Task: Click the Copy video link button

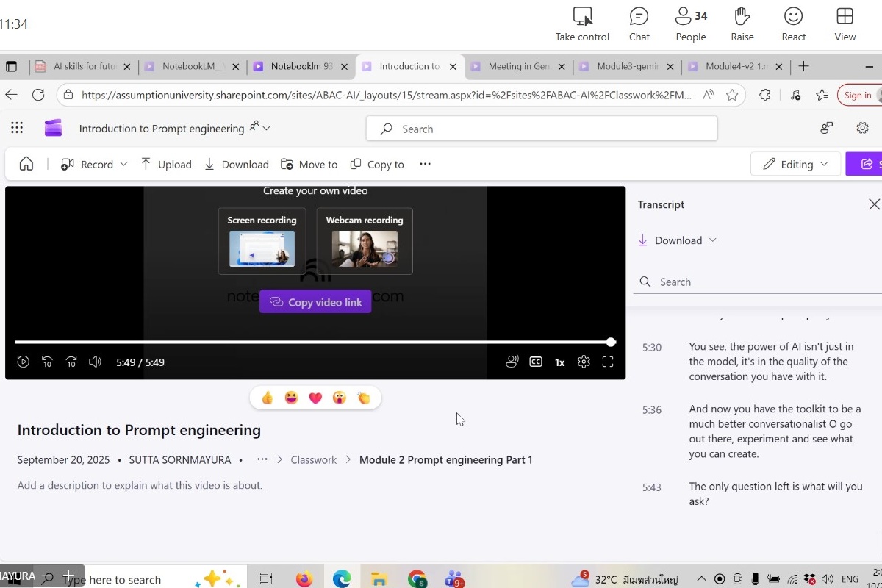Action: 315,302
